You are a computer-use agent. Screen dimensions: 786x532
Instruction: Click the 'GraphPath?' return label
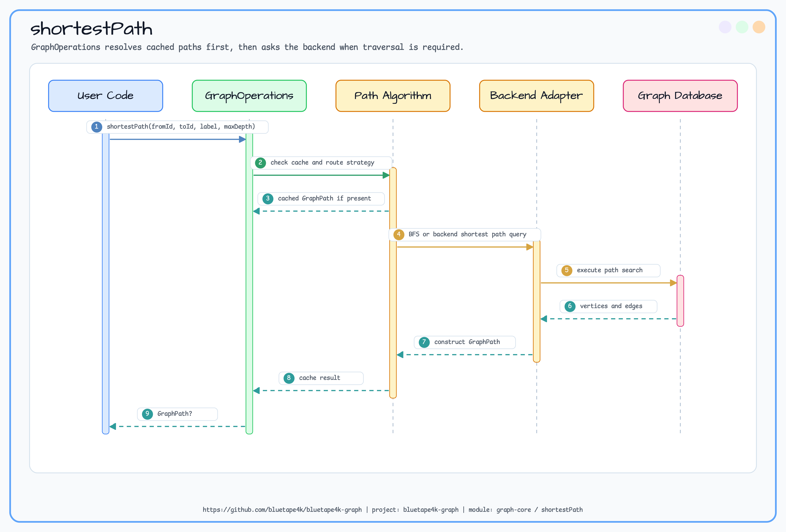pos(175,414)
